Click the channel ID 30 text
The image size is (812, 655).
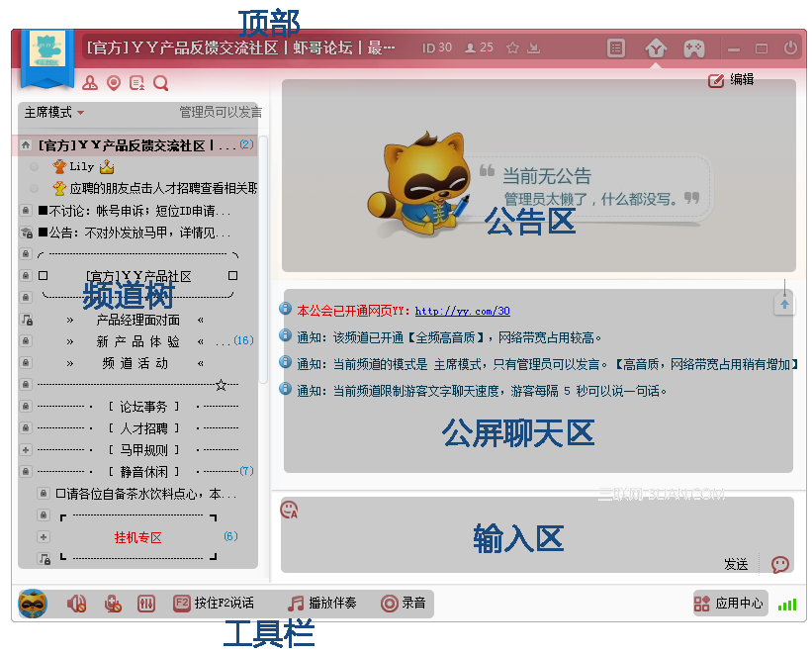pyautogui.click(x=436, y=47)
